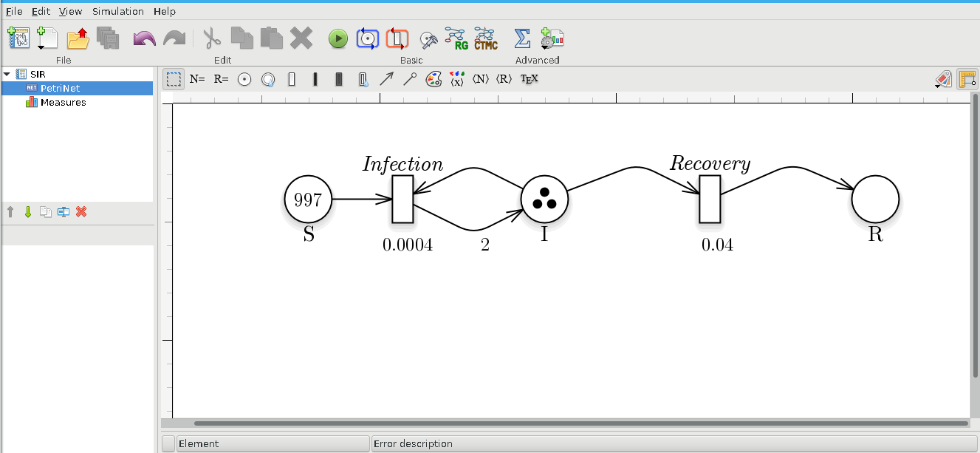980x453 pixels.
Task: Open the tags dropdown at the toolbar's right
Action: [942, 79]
